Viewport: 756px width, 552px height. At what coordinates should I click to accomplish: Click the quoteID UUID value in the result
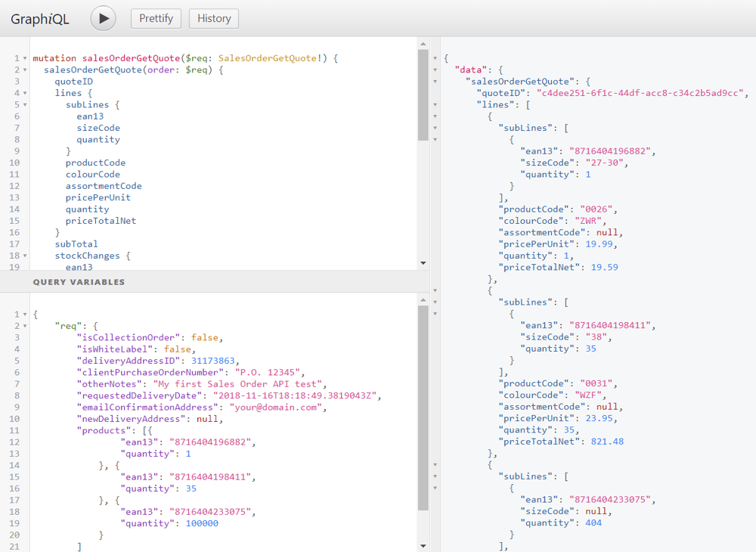tap(640, 93)
